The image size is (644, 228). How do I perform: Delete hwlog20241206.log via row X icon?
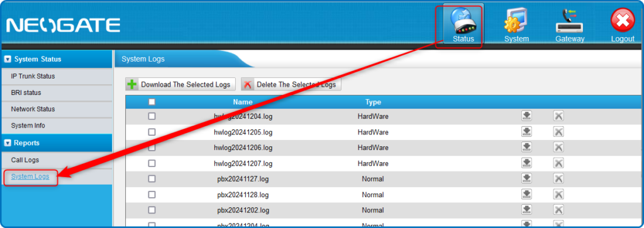coord(558,147)
